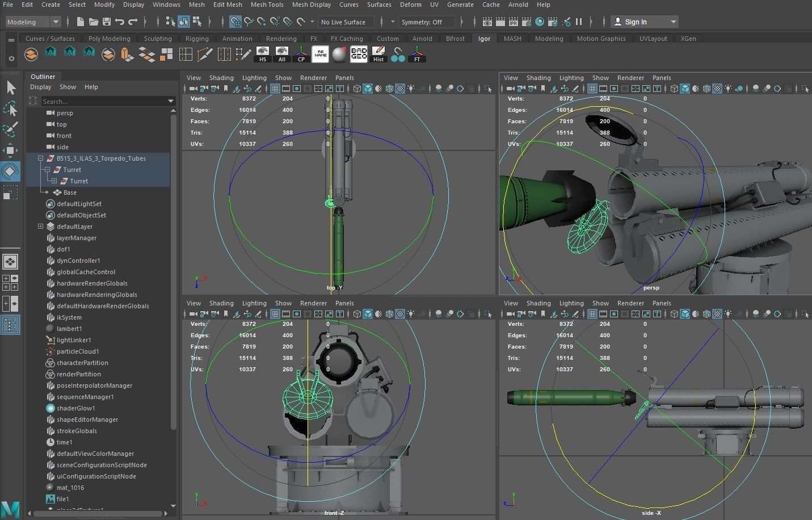Expand the defaultLayer node

point(40,227)
